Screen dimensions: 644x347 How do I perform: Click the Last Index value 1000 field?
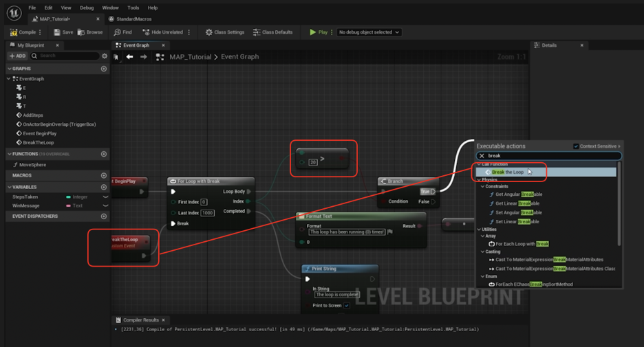point(207,213)
